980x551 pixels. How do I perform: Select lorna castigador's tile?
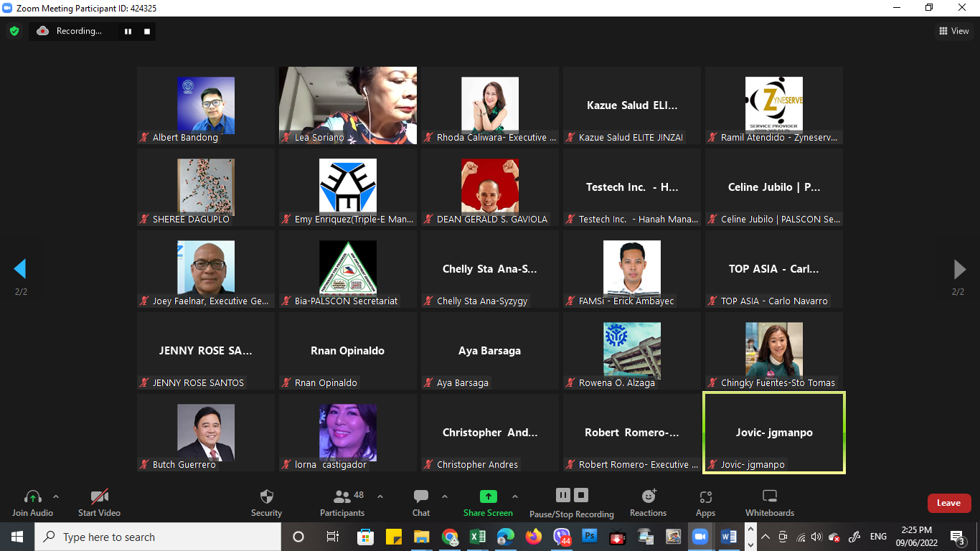pos(348,433)
